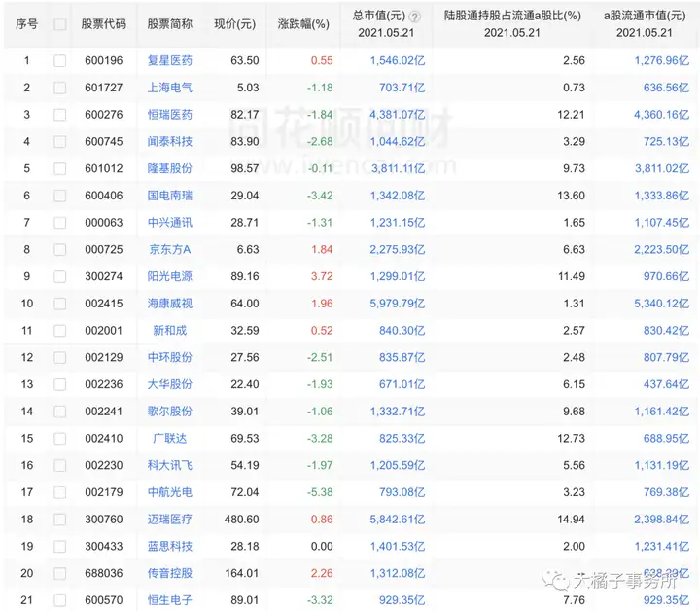Viewport: 700px width, 611px height.
Task: Select change percent cell -5.38
Action: [x=320, y=492]
